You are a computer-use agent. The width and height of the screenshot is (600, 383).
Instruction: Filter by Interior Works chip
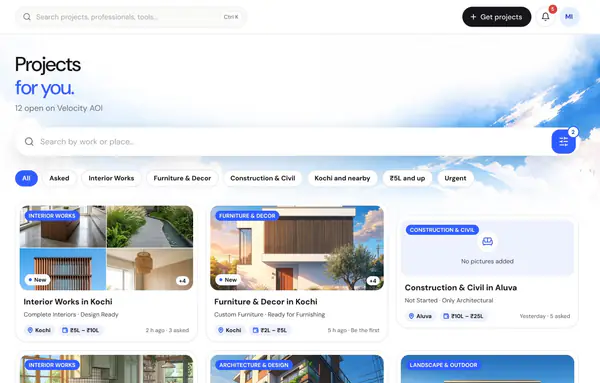(111, 178)
